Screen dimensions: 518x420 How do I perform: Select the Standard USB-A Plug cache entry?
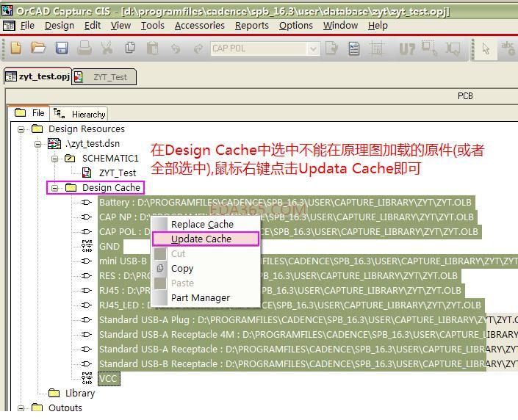(307, 319)
